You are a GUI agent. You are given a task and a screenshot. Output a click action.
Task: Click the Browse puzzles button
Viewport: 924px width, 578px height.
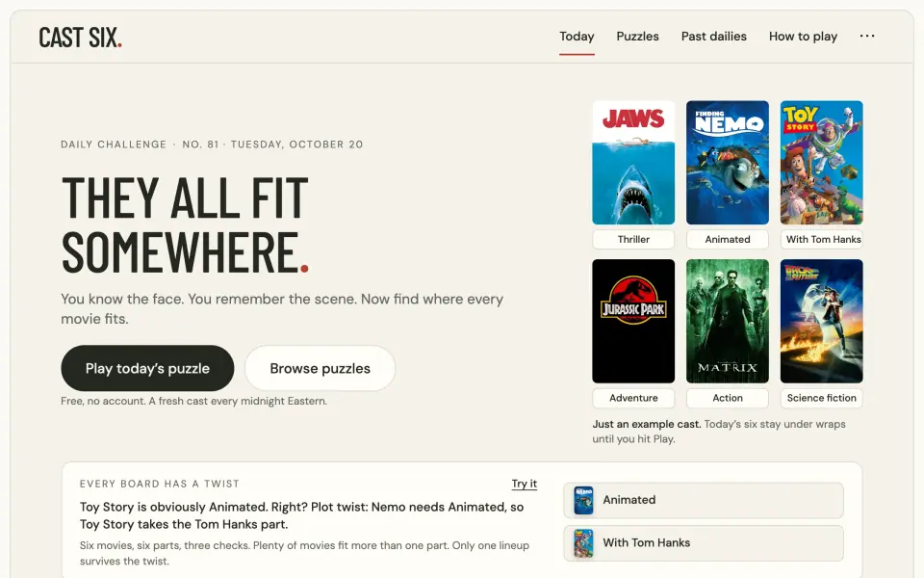click(320, 368)
